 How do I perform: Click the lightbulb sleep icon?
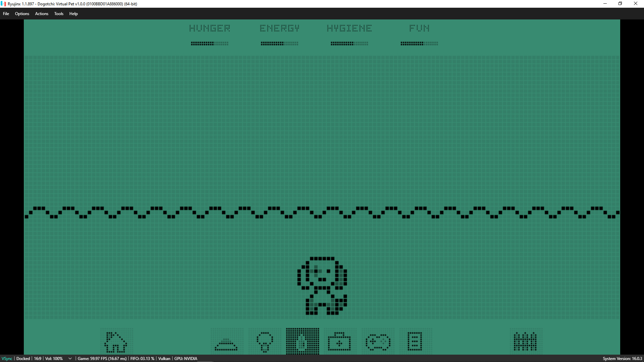[265, 342]
